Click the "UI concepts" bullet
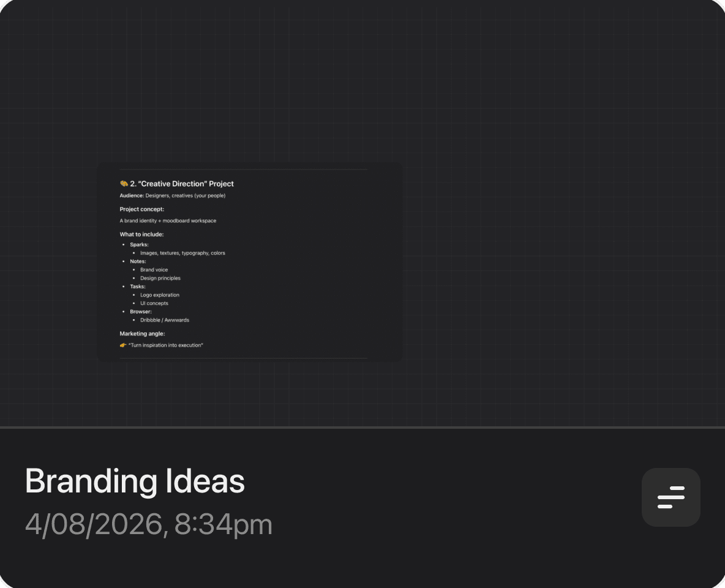This screenshot has height=588, width=725. click(x=154, y=303)
